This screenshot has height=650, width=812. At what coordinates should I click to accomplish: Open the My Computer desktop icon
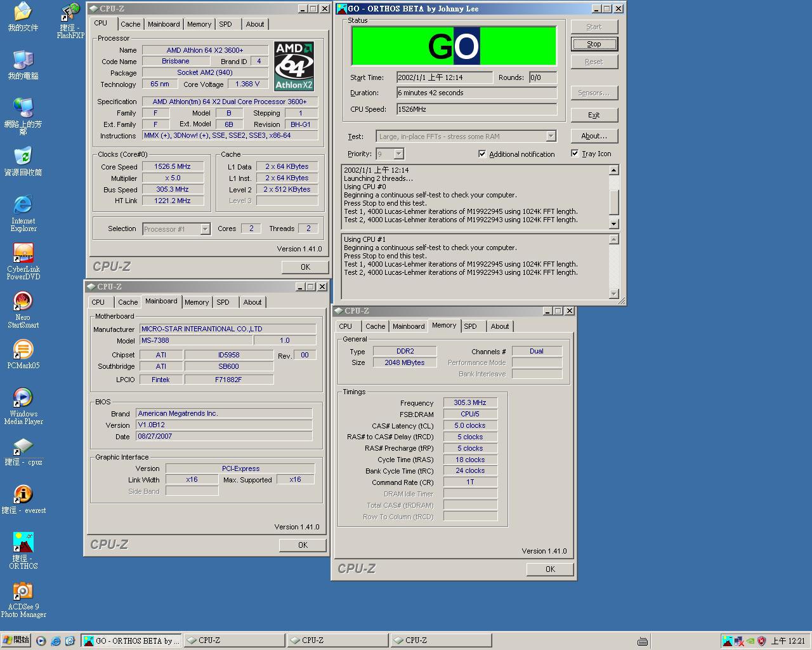click(x=23, y=65)
